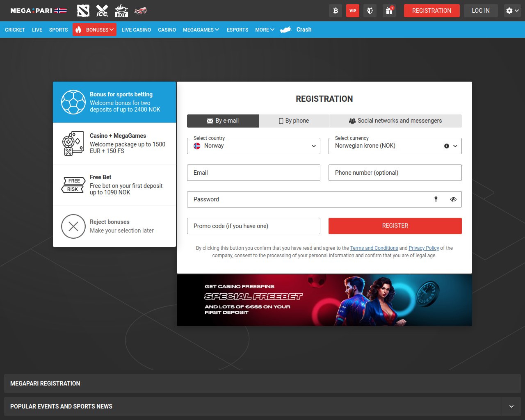Switch to Social networks and messengers tab
The image size is (525, 420).
tap(395, 121)
